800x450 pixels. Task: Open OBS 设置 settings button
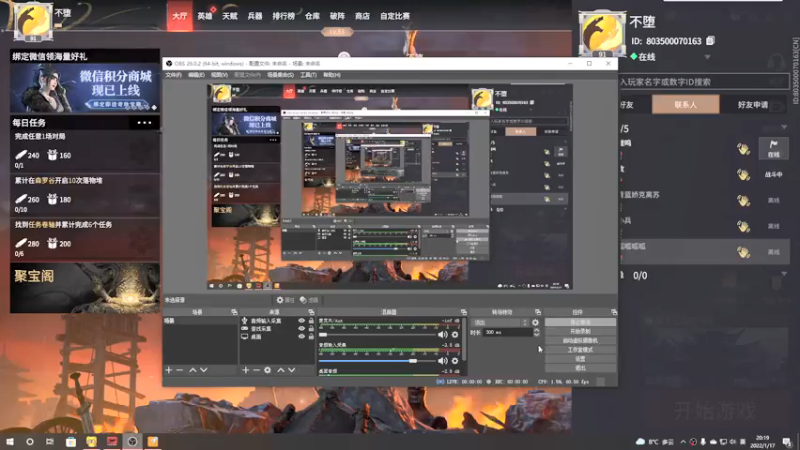tap(580, 359)
